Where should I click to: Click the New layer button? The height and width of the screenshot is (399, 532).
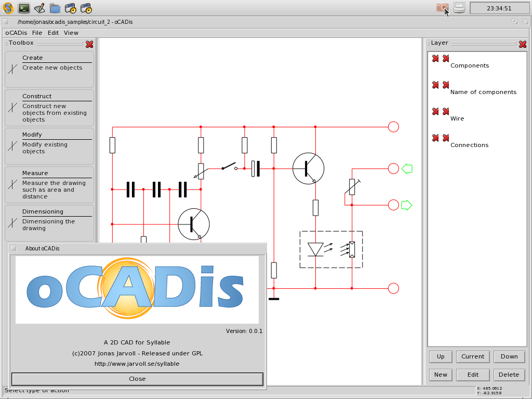[441, 375]
